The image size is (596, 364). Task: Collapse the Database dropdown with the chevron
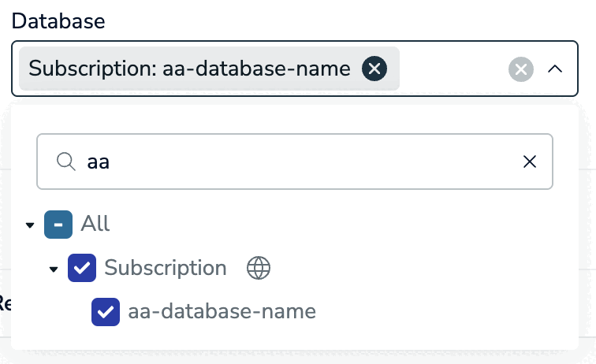coord(555,69)
